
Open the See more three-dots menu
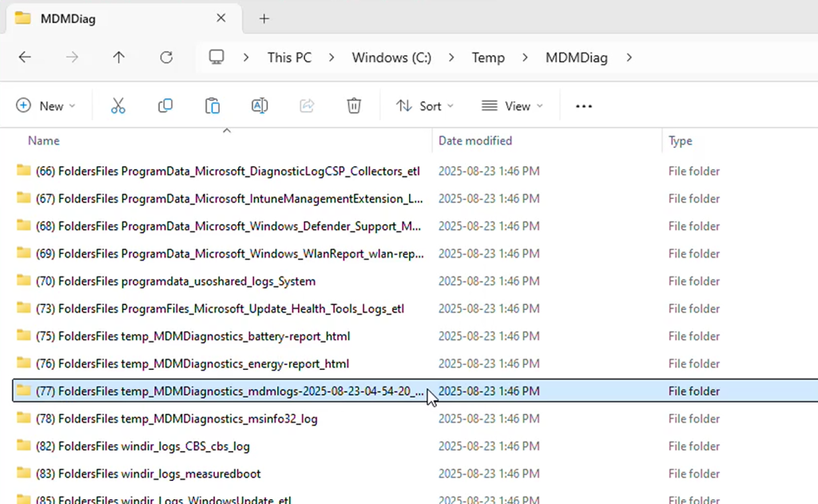point(584,106)
